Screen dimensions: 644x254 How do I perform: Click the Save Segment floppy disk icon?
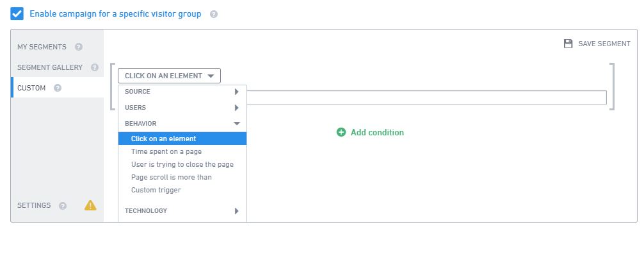tap(568, 44)
